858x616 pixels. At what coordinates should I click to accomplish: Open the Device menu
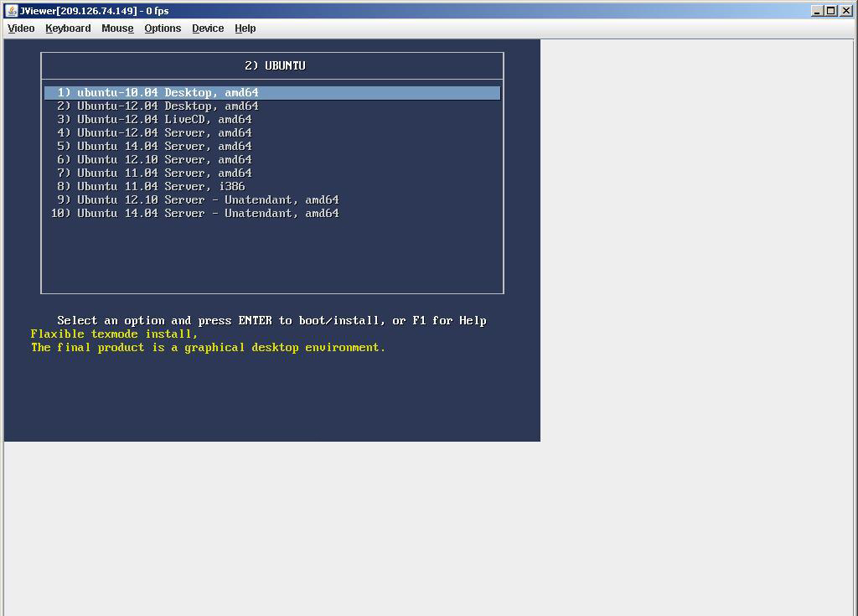[x=208, y=28]
